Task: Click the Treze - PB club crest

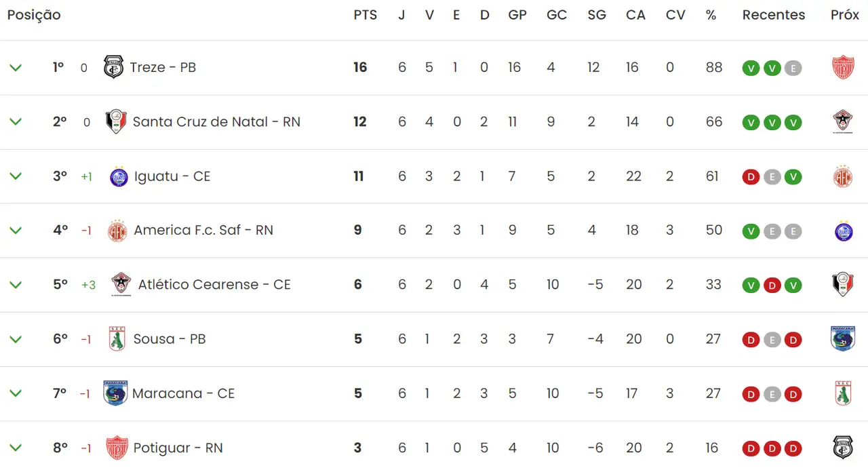Action: [x=113, y=67]
